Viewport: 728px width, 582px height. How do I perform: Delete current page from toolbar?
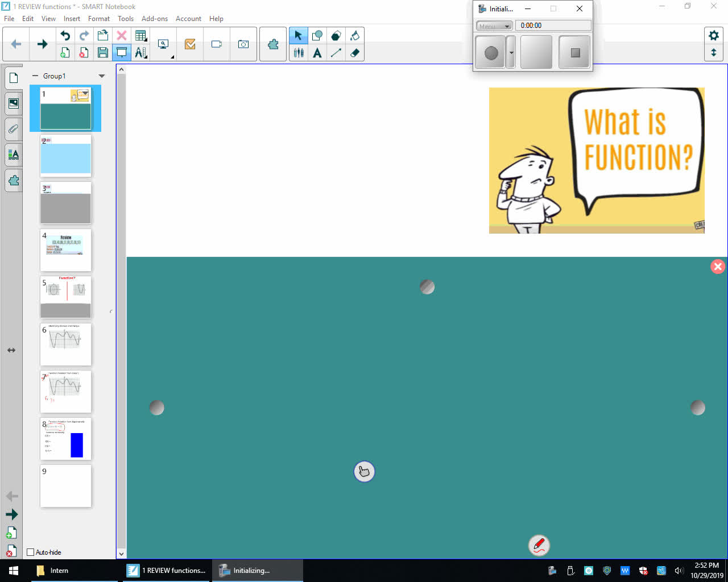pos(84,53)
